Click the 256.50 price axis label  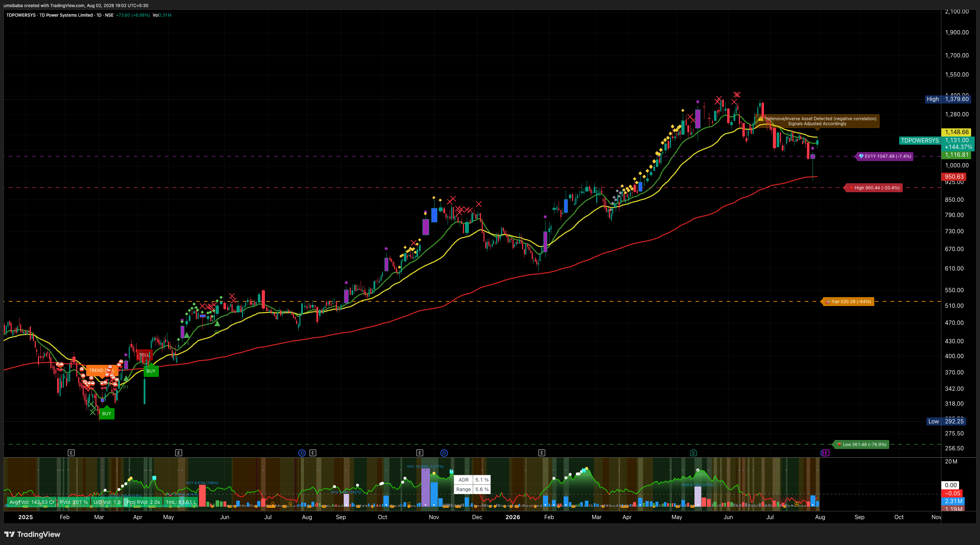[x=954, y=449]
